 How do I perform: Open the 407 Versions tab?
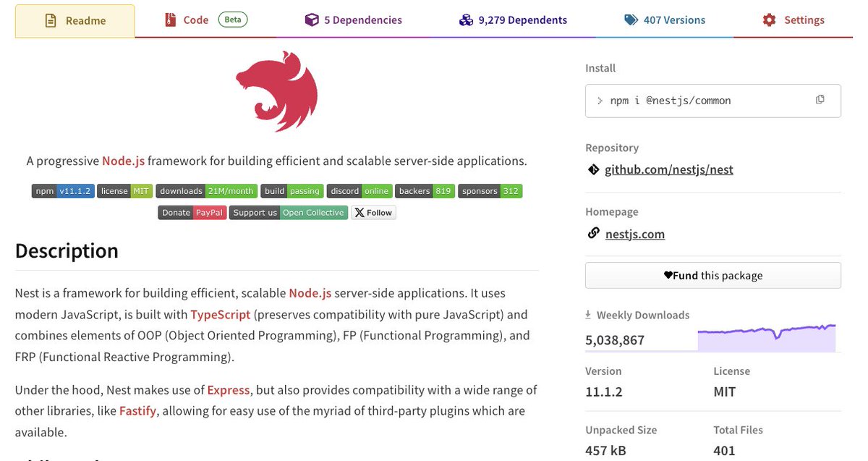665,20
